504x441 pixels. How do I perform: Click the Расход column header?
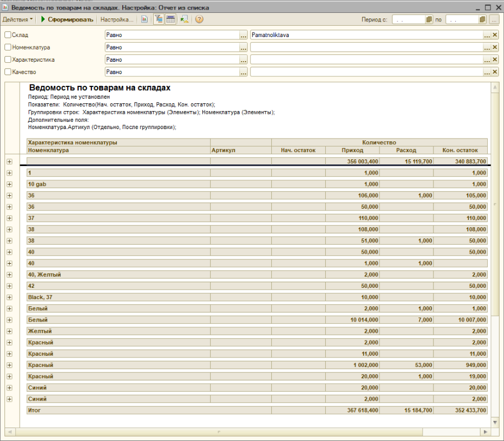406,150
